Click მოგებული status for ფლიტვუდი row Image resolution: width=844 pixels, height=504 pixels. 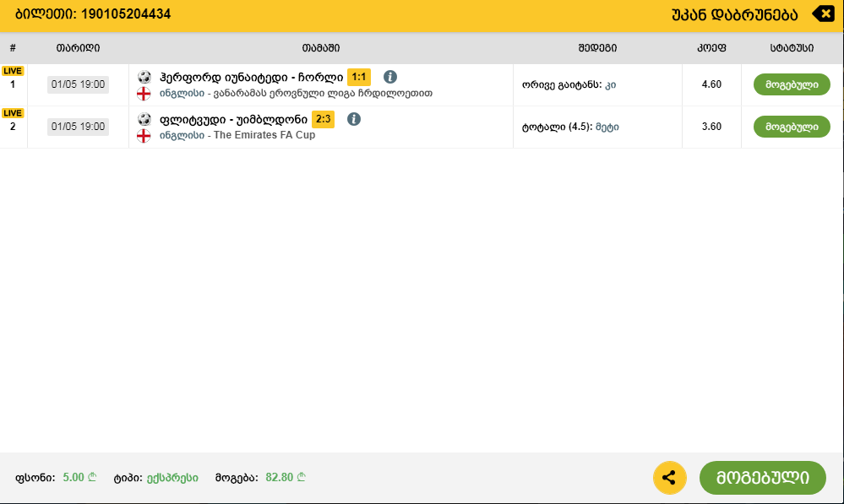792,127
